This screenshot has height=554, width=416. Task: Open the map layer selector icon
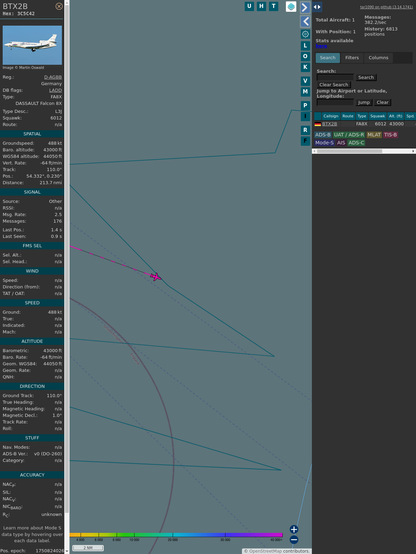click(291, 7)
